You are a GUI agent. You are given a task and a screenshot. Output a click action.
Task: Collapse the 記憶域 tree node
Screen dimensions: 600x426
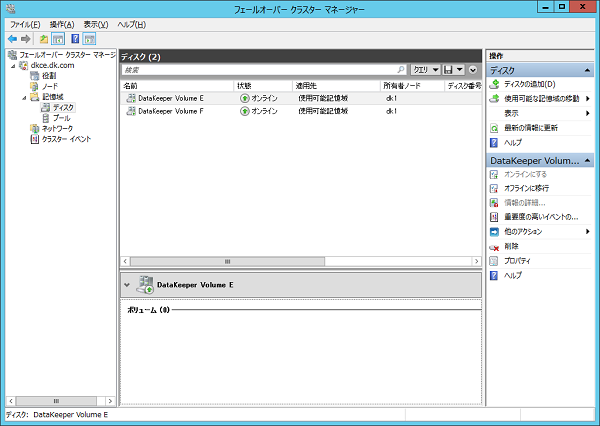pos(24,98)
